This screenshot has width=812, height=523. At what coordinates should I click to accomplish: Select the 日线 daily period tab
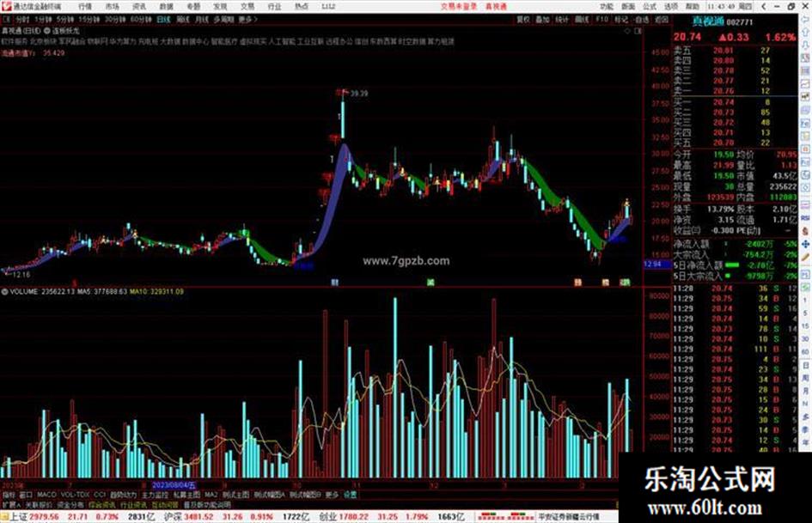click(163, 19)
